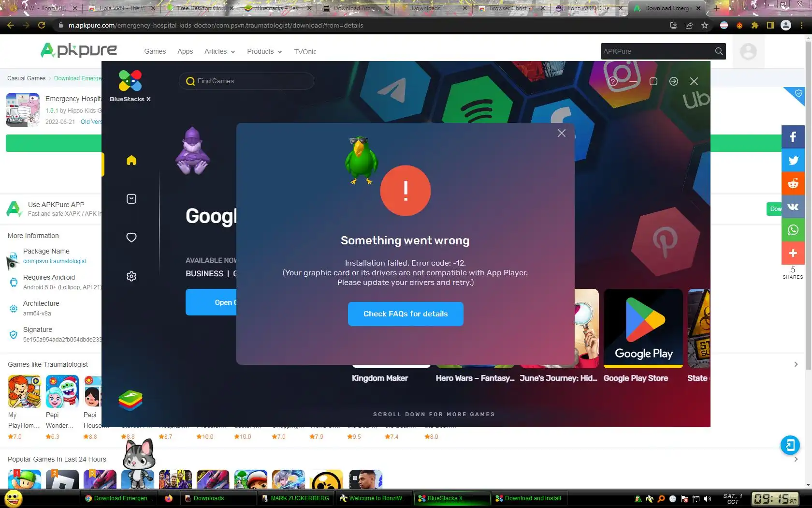This screenshot has height=508, width=812.
Task: Open My PlayHome game thumbnail
Action: (x=24, y=391)
